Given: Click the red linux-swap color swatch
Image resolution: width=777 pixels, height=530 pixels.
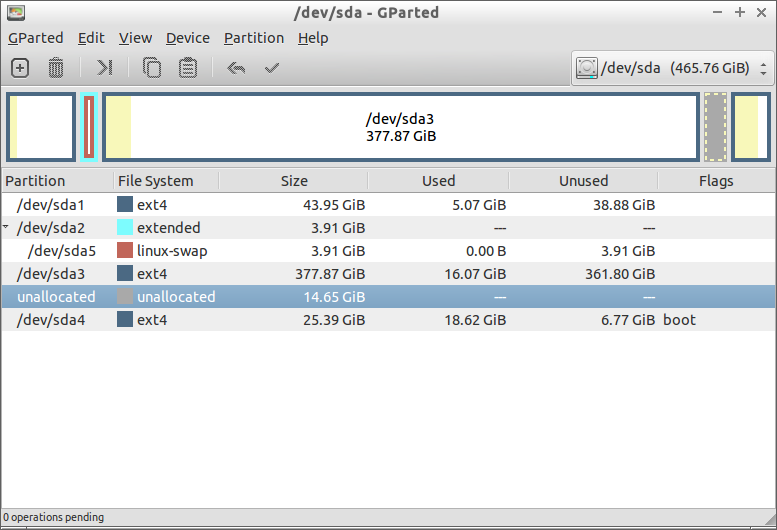Looking at the screenshot, I should point(125,250).
